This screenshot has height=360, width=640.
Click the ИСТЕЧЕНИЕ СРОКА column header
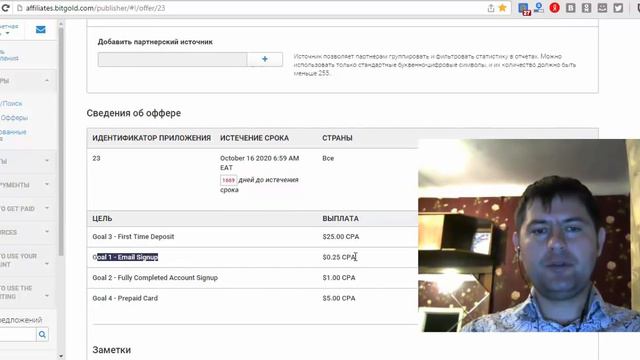pyautogui.click(x=254, y=138)
